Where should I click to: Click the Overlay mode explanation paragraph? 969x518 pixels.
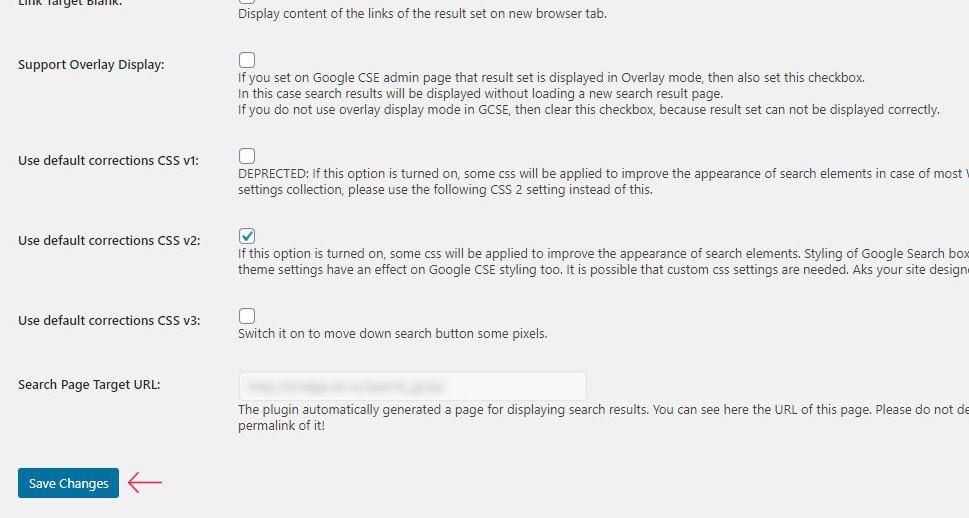[x=589, y=94]
